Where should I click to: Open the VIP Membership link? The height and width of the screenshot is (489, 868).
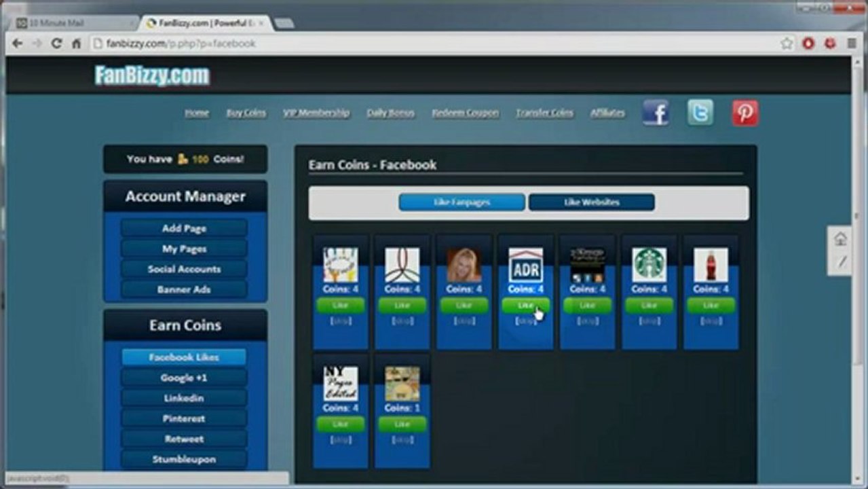(316, 113)
